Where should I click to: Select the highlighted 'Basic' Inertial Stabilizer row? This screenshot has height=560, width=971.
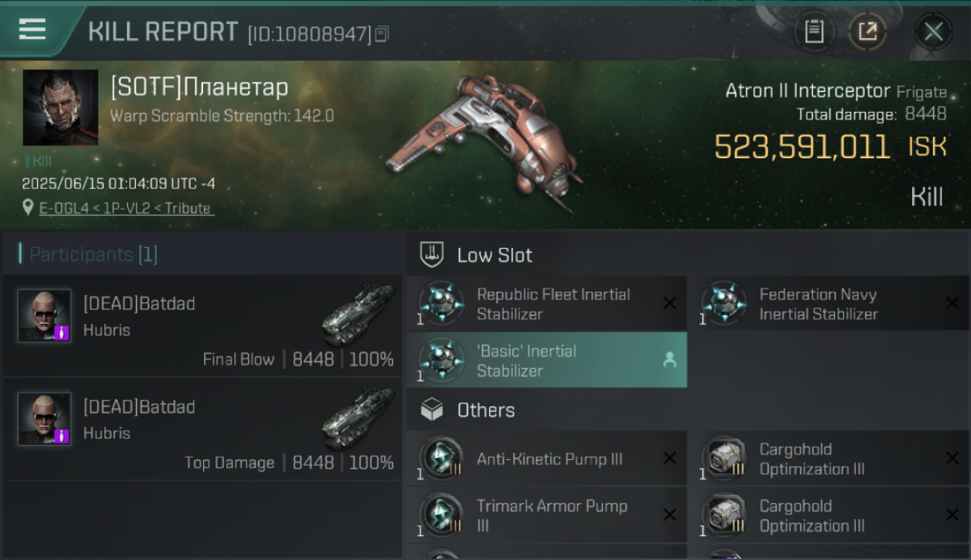click(x=547, y=361)
